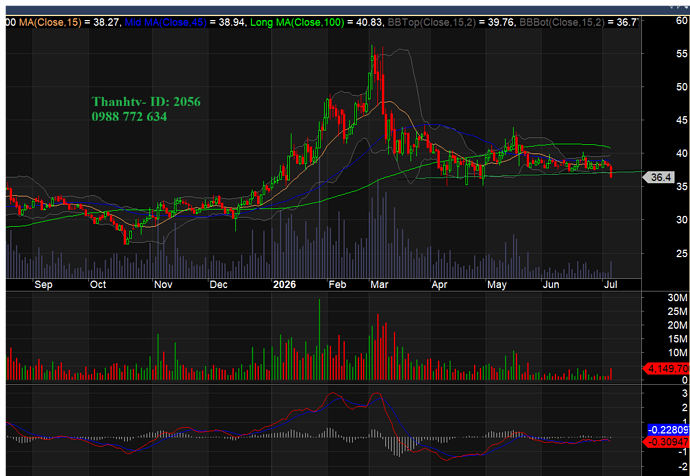This screenshot has height=476, width=690.
Task: Click the 0988 772 634 phone number text
Action: [x=129, y=116]
